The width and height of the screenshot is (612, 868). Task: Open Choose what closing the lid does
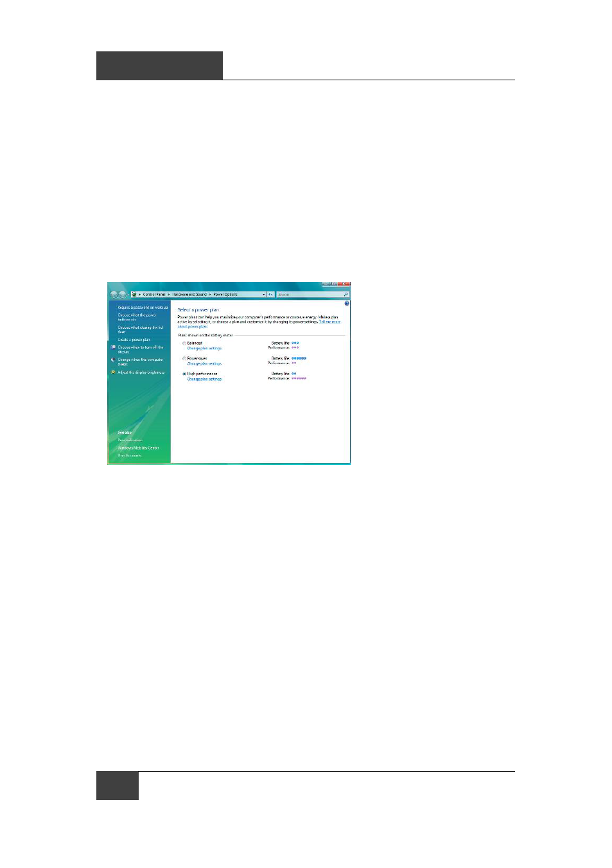(140, 329)
